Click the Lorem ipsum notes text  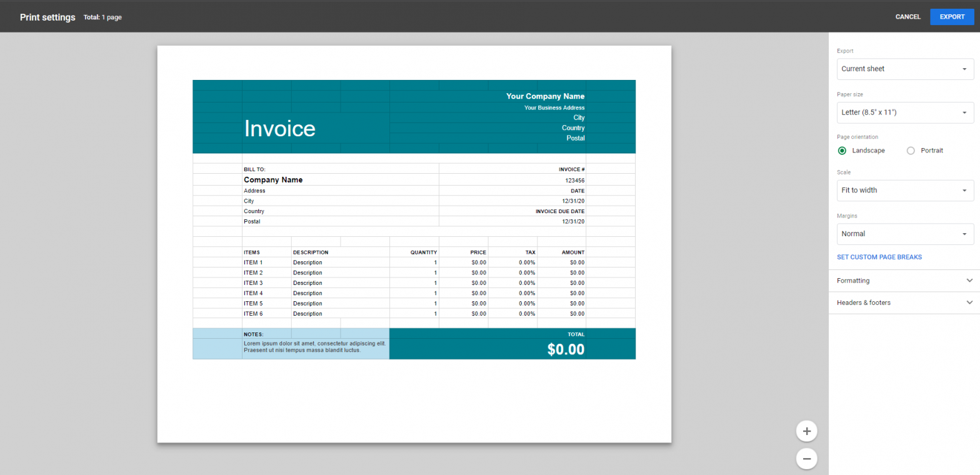click(x=314, y=347)
